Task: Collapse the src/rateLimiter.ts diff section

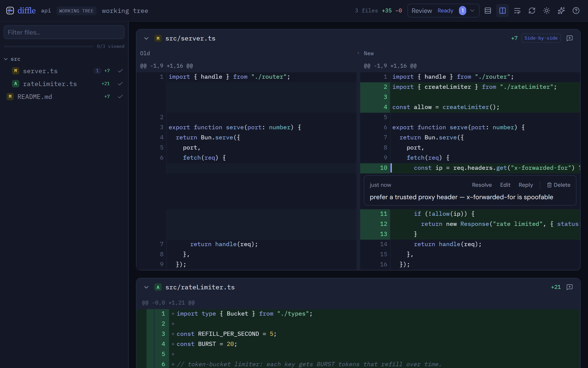Action: coord(146,287)
